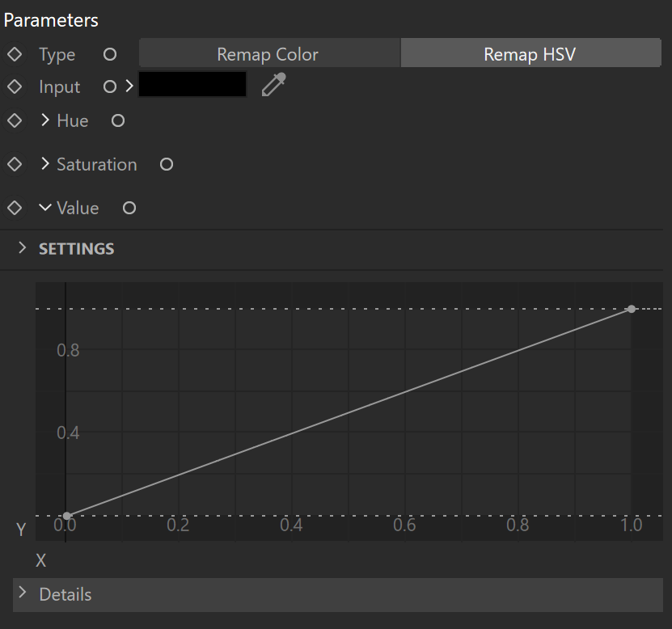672x629 pixels.
Task: Switch type to Remap Color
Action: click(x=269, y=53)
